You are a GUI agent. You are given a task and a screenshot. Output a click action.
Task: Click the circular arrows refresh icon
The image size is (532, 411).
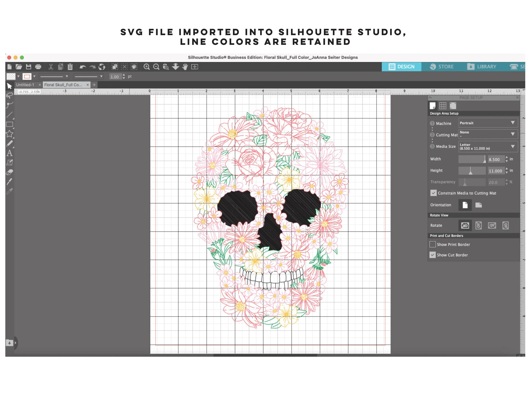102,67
